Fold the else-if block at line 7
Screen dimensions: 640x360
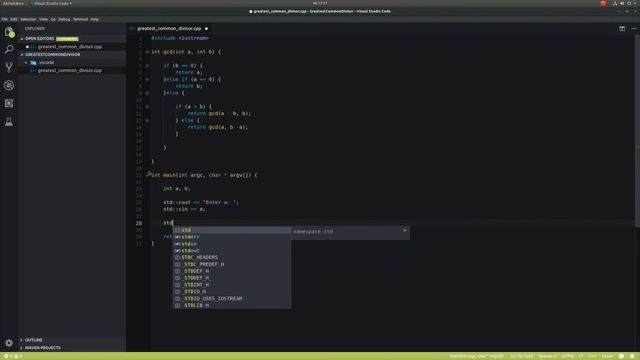point(147,80)
